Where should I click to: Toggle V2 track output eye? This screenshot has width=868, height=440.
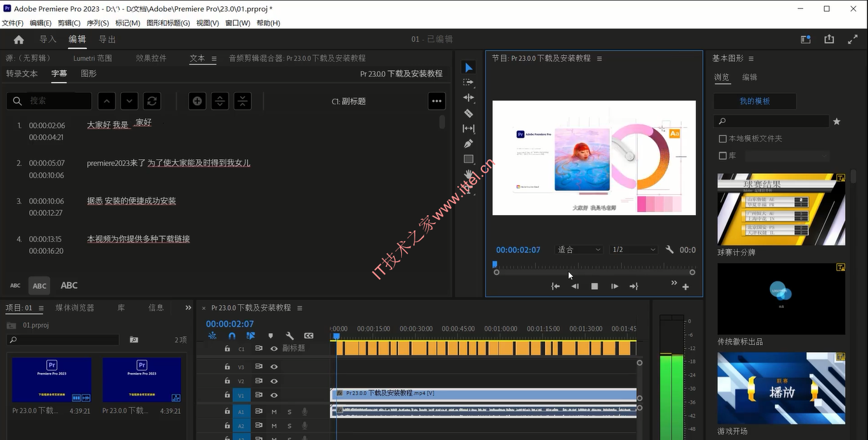click(x=274, y=381)
